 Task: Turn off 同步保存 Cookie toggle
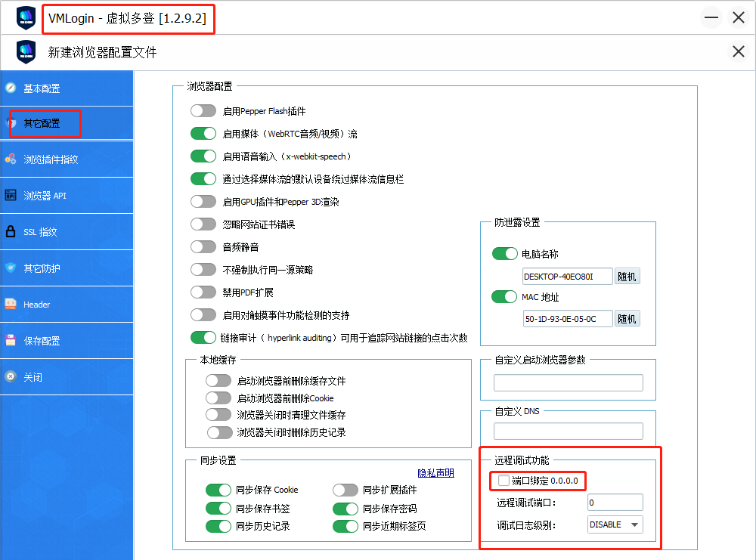218,490
